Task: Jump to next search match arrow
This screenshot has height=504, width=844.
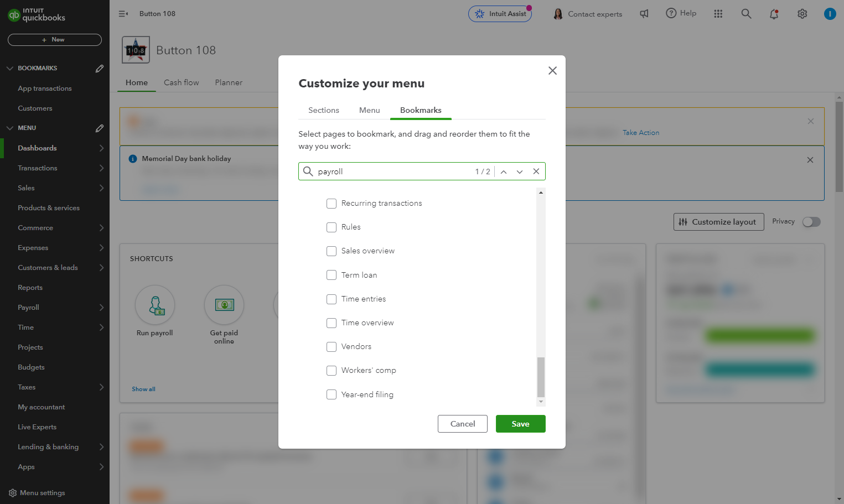Action: coord(520,172)
